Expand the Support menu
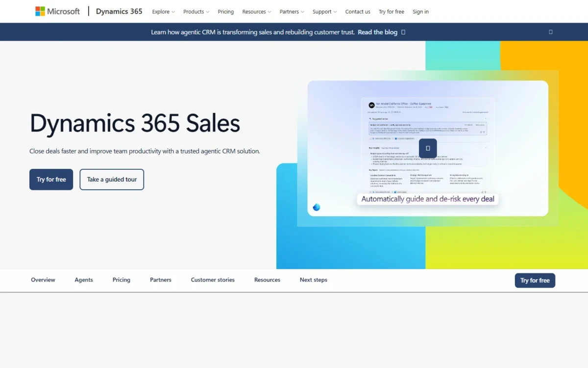 [x=324, y=12]
